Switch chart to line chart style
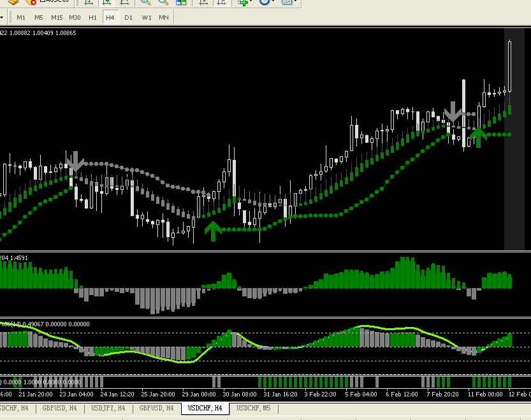Screen dimensions: 531x420 click(124, 2)
